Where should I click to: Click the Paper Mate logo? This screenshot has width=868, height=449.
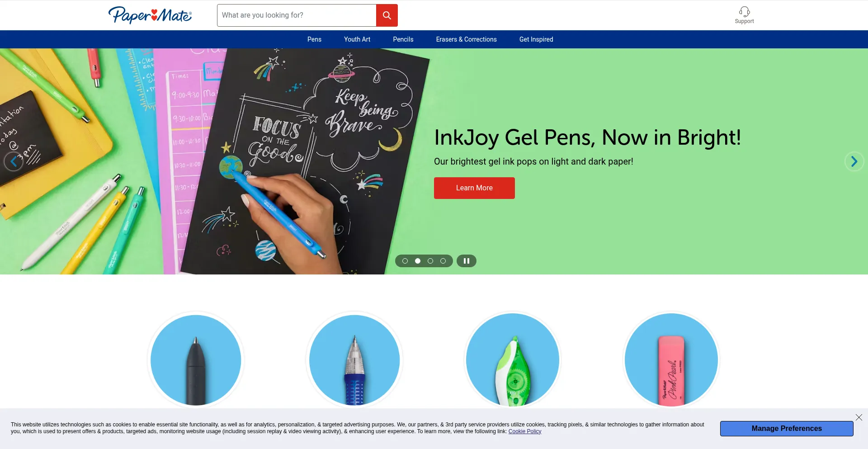150,15
